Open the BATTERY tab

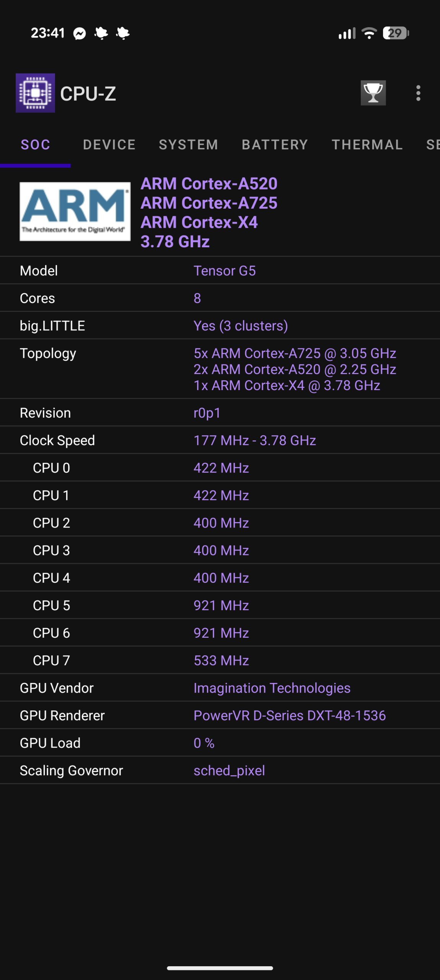tap(275, 145)
